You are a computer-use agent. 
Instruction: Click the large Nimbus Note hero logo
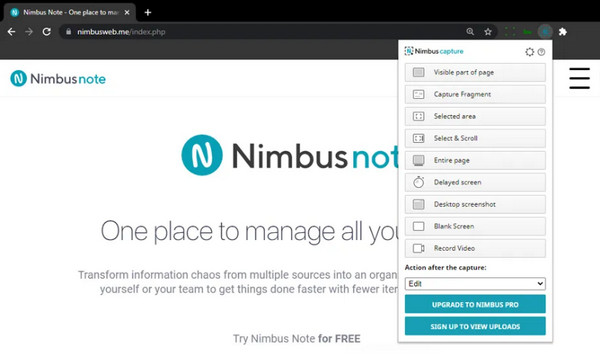(290, 155)
